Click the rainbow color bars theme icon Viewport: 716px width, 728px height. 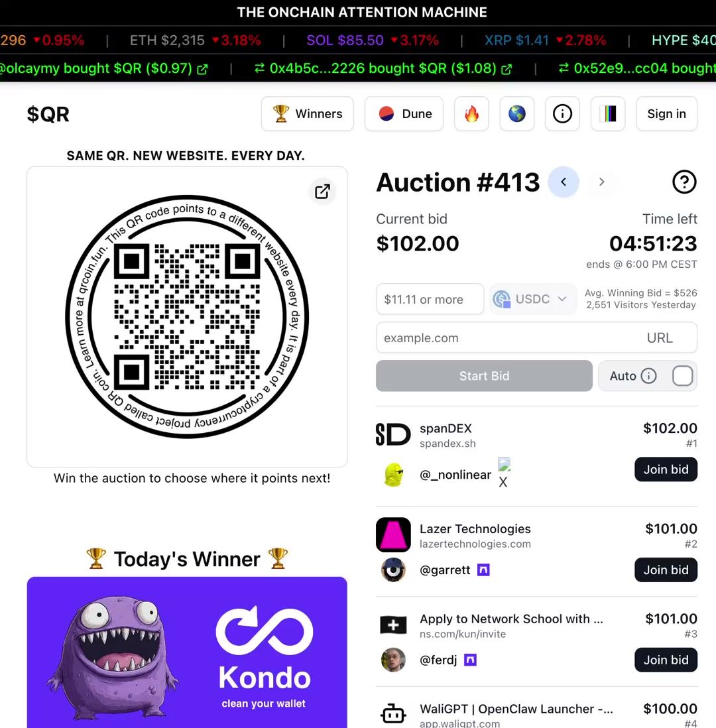pyautogui.click(x=608, y=114)
